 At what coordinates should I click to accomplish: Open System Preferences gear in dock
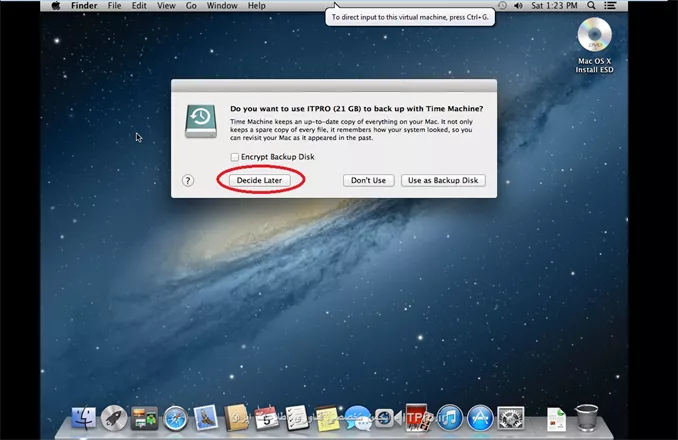pyautogui.click(x=511, y=418)
